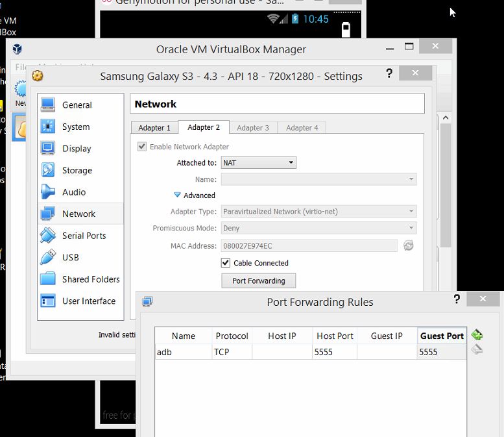The width and height of the screenshot is (504, 437).
Task: Remove selected port forwarding rule
Action: point(477,349)
